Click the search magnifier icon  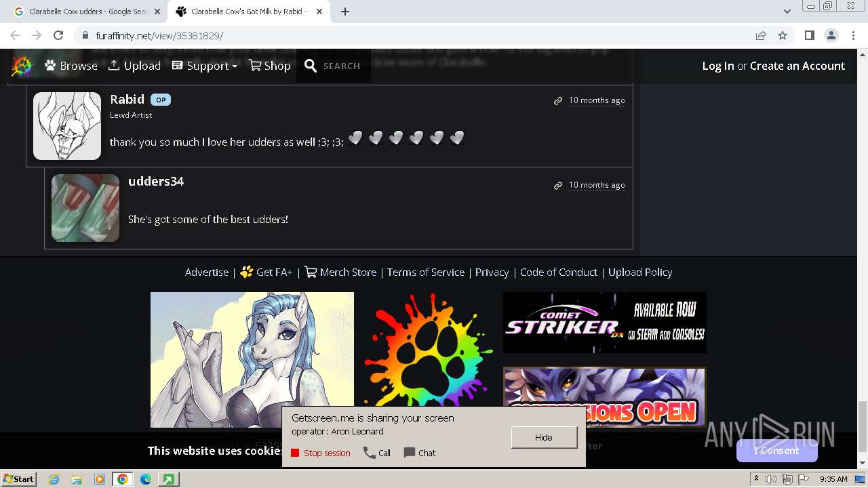click(x=311, y=66)
